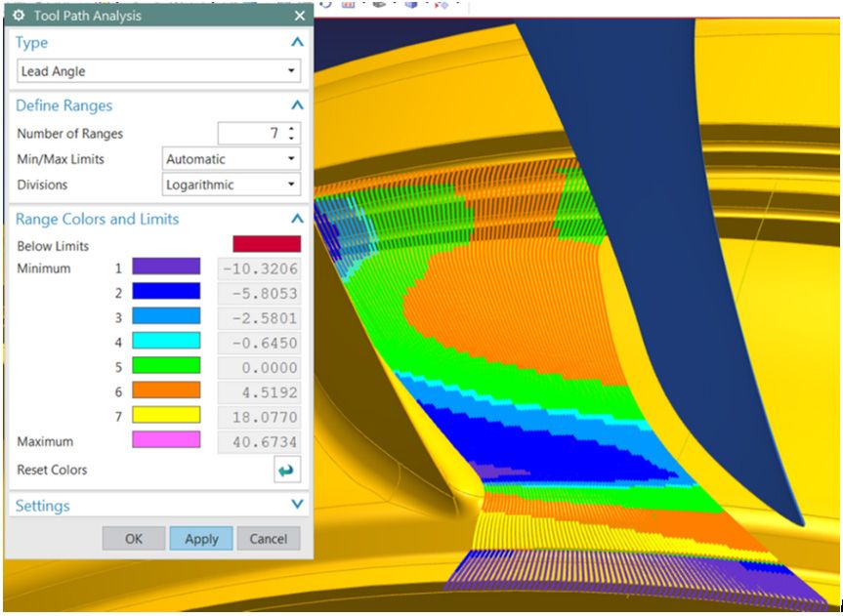Image resolution: width=843 pixels, height=616 pixels.
Task: Open the Divisions Logarithmic dropdown
Action: coord(232,185)
